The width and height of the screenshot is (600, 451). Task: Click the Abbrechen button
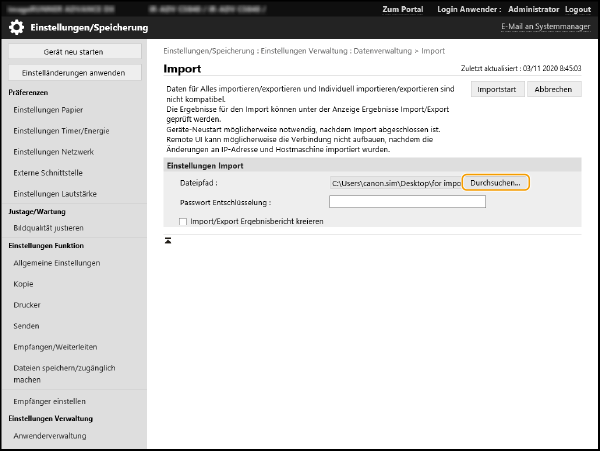(x=554, y=89)
